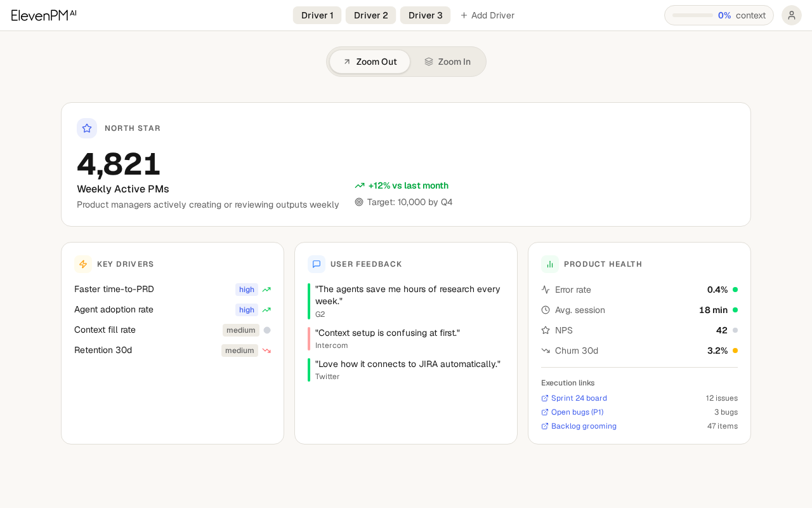Click the target icon beside Target 10,000

[359, 202]
